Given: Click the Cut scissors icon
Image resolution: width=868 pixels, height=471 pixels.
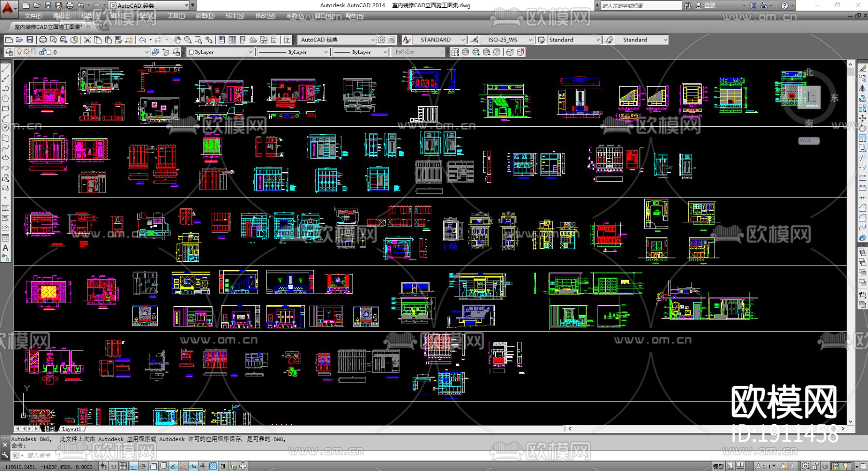Looking at the screenshot, I should pos(87,40).
